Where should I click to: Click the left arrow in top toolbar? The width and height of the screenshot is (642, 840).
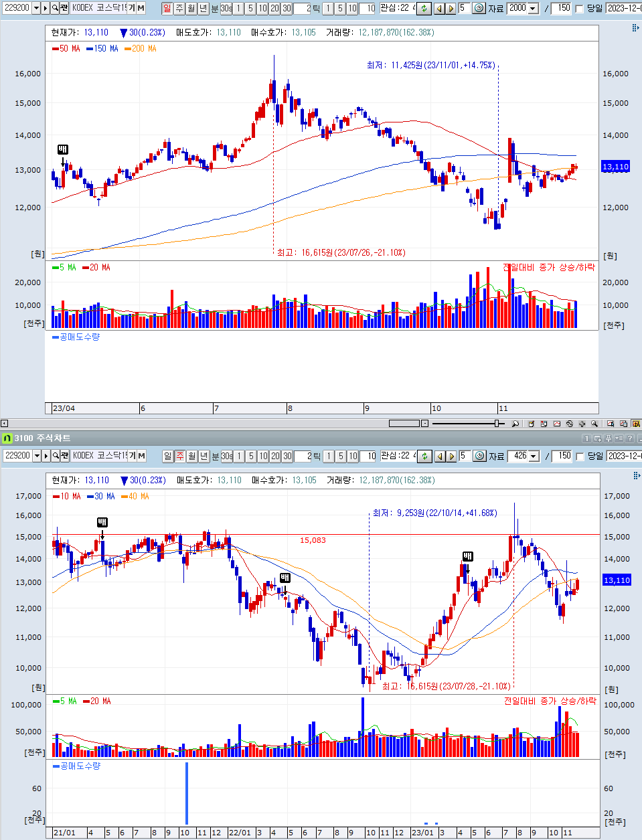(x=438, y=8)
